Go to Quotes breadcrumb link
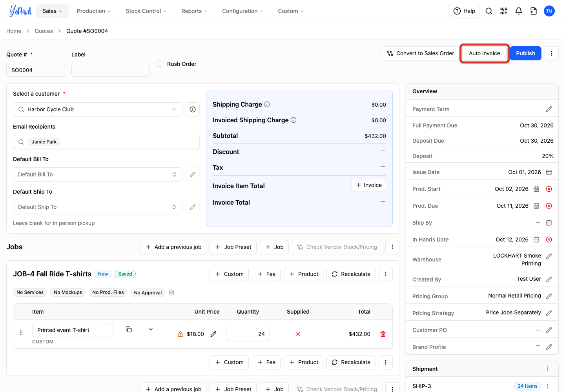The height and width of the screenshot is (392, 565). click(x=44, y=31)
